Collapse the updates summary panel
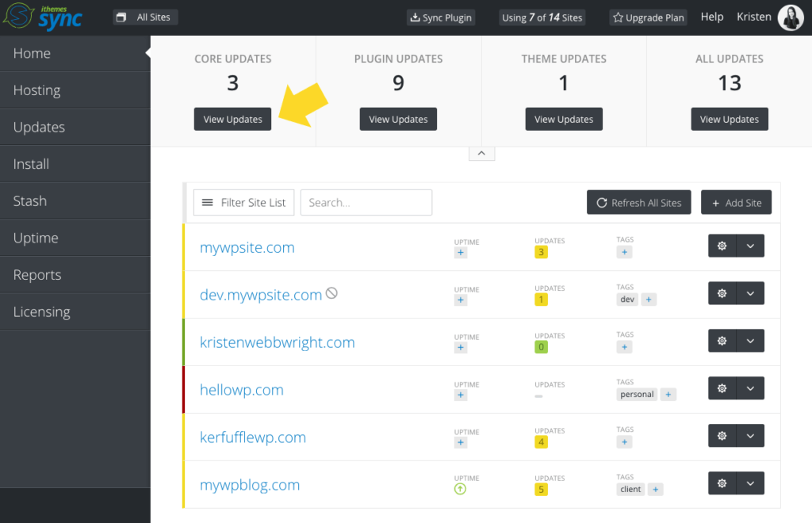812x523 pixels. click(x=481, y=152)
